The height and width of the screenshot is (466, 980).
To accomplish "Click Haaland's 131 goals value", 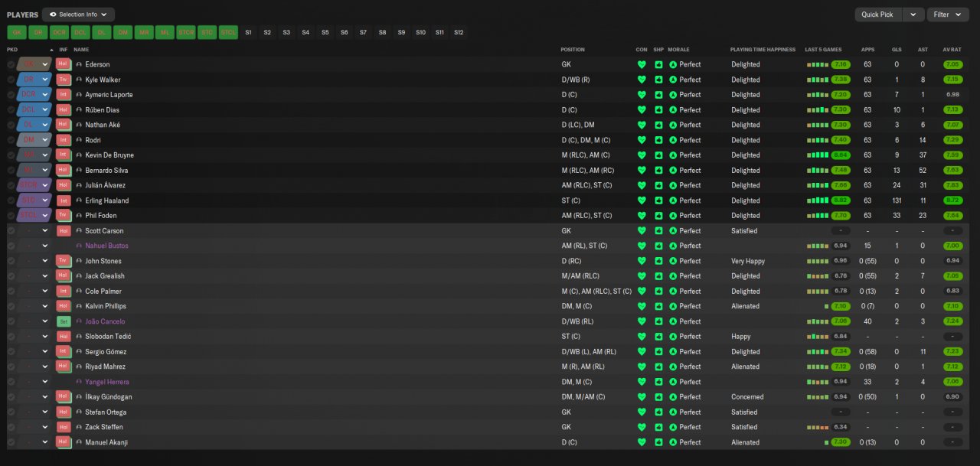I will (x=896, y=200).
